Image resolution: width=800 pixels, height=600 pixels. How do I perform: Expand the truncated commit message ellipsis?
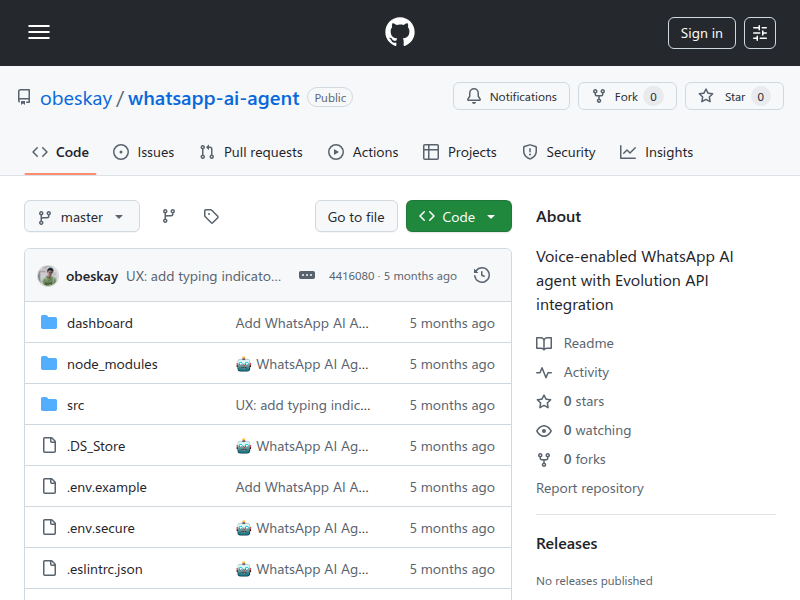click(306, 274)
